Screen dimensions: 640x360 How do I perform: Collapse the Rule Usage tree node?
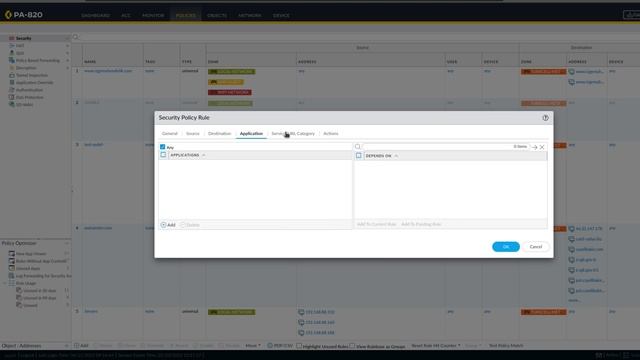tap(5, 283)
